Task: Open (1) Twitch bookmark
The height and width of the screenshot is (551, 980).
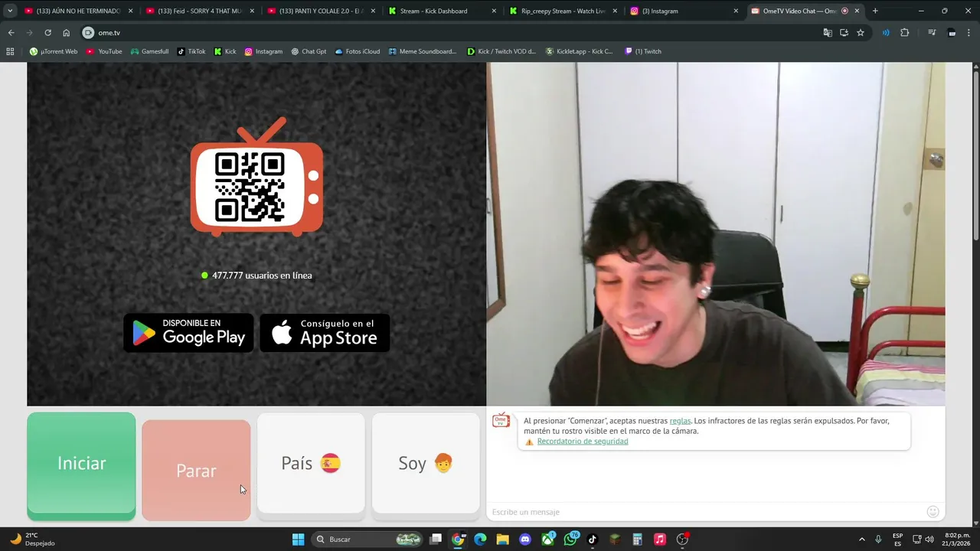Action: pos(643,51)
